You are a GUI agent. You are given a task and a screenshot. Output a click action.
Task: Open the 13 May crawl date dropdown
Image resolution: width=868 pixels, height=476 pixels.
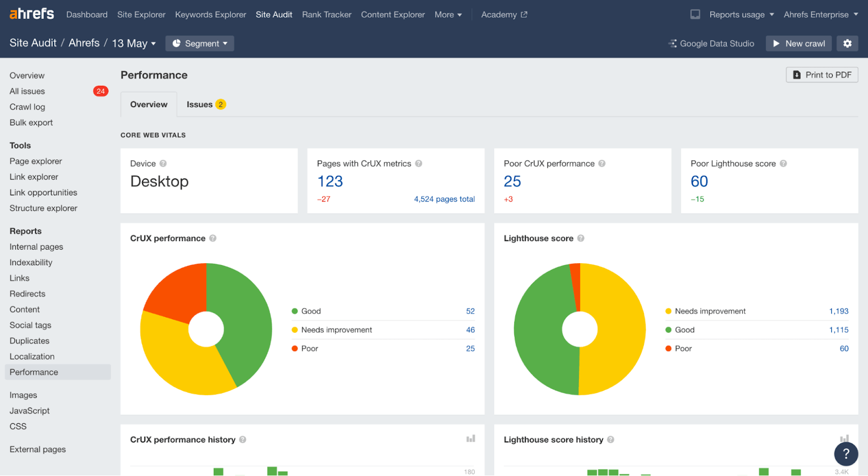click(x=133, y=43)
